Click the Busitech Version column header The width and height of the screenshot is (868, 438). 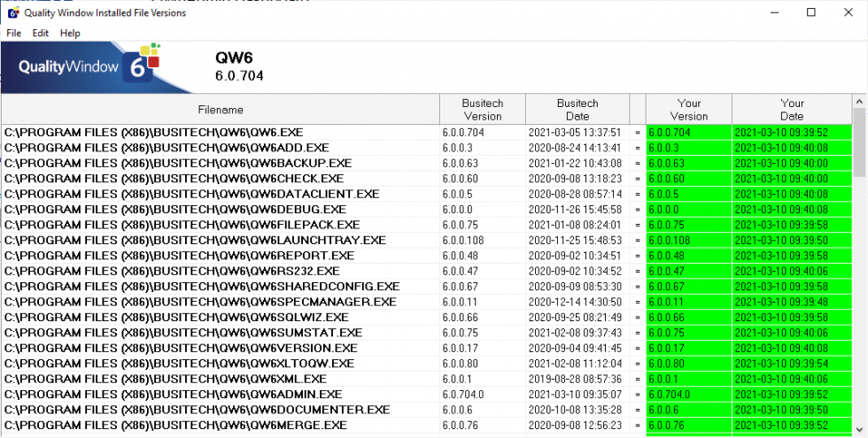click(x=483, y=110)
